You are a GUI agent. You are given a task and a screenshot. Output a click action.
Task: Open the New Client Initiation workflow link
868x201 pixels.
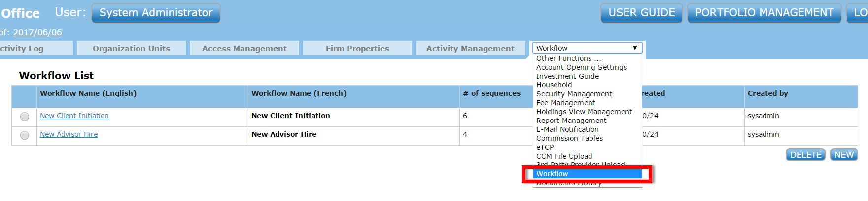click(x=74, y=116)
